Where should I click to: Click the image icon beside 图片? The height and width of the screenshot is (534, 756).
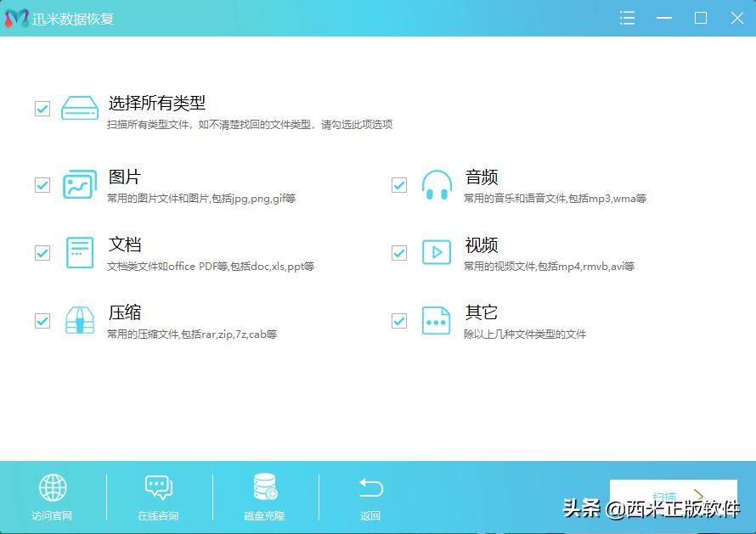coord(79,184)
